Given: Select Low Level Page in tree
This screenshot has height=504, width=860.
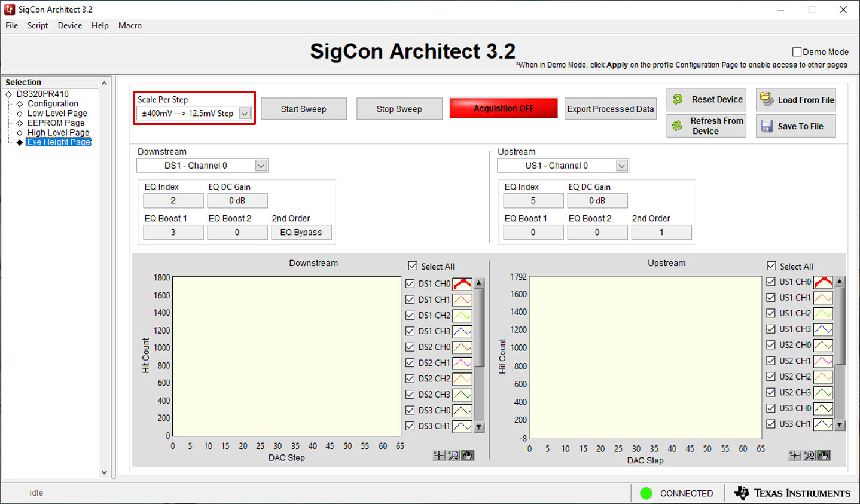Looking at the screenshot, I should pyautogui.click(x=57, y=113).
